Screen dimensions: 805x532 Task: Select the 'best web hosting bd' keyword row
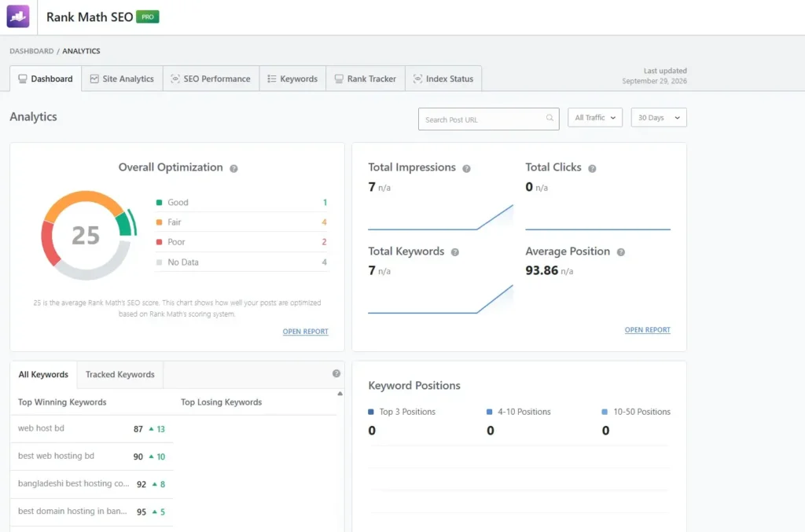coord(91,456)
